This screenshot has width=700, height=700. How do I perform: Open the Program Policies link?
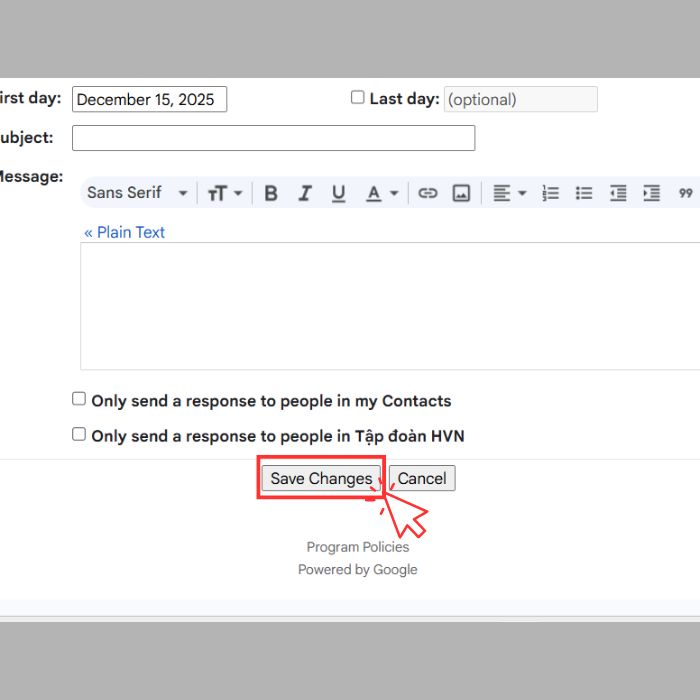point(358,547)
